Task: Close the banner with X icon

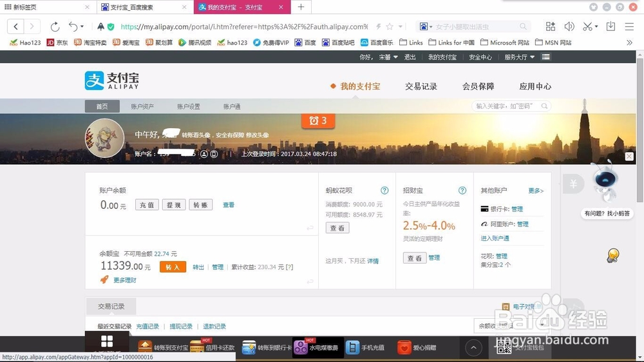Action: (x=629, y=156)
